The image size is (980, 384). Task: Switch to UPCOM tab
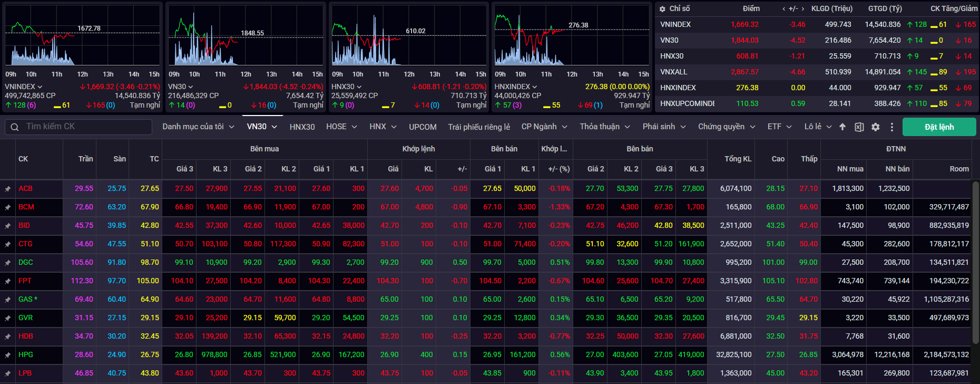click(x=423, y=127)
